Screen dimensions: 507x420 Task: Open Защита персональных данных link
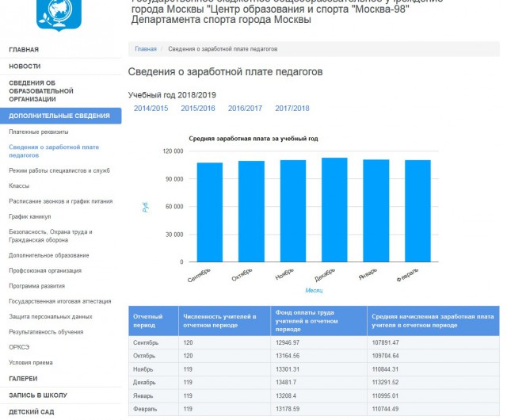pyautogui.click(x=51, y=316)
